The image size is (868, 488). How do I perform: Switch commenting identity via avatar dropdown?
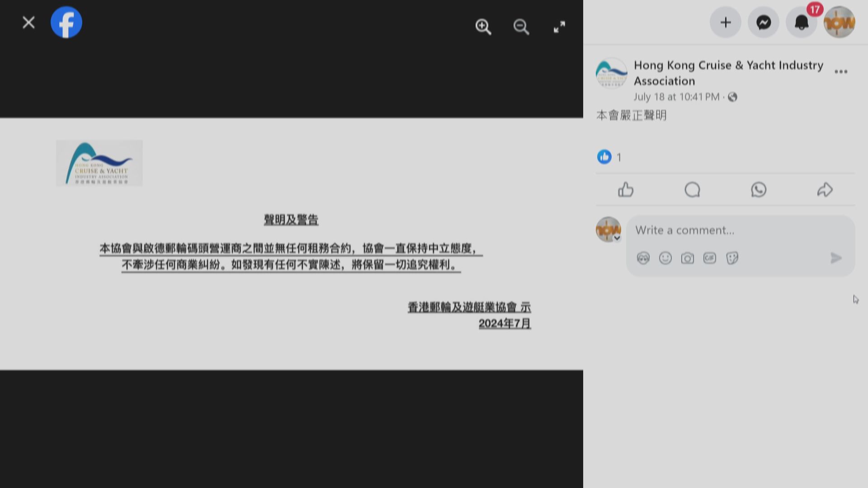tap(609, 230)
